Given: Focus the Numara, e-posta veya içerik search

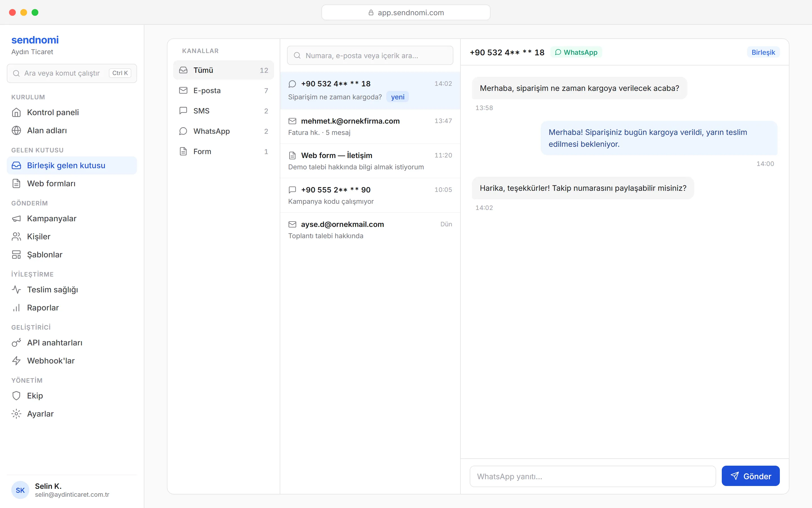Looking at the screenshot, I should 370,55.
